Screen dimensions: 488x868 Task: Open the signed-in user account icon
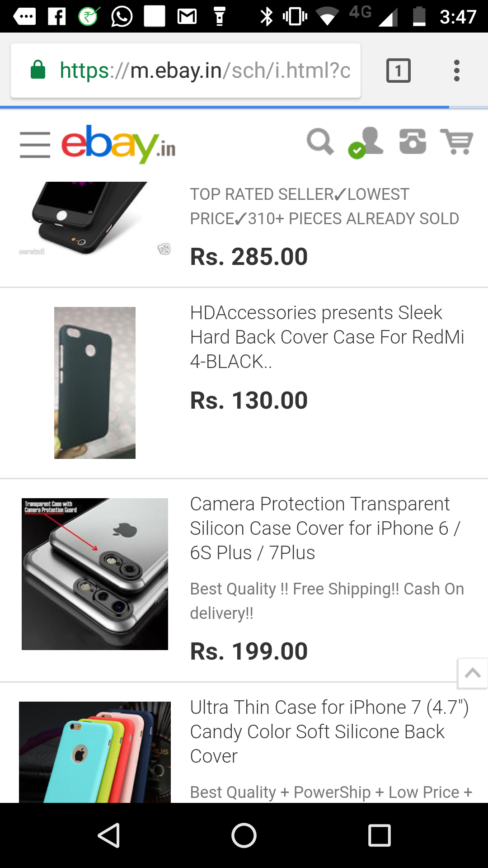pyautogui.click(x=367, y=142)
